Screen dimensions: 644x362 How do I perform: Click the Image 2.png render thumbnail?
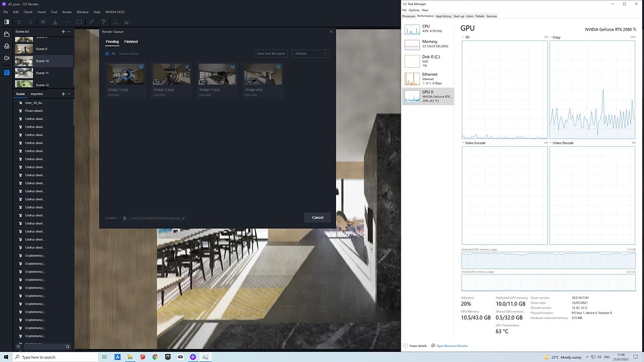[171, 74]
